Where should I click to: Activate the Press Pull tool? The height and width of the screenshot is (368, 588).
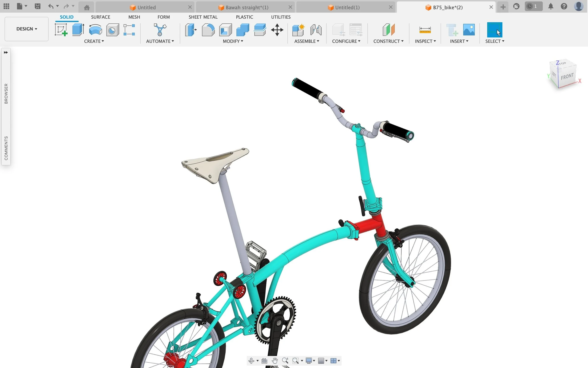pos(191,30)
